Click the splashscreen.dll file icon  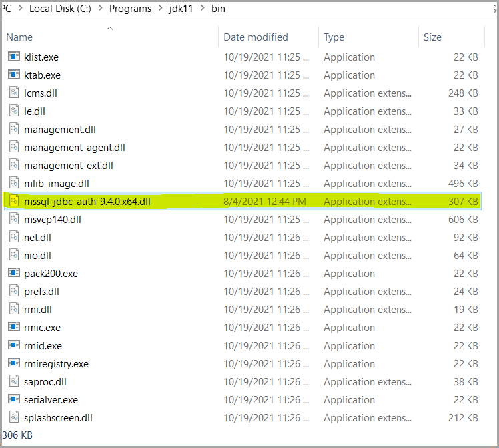[14, 417]
